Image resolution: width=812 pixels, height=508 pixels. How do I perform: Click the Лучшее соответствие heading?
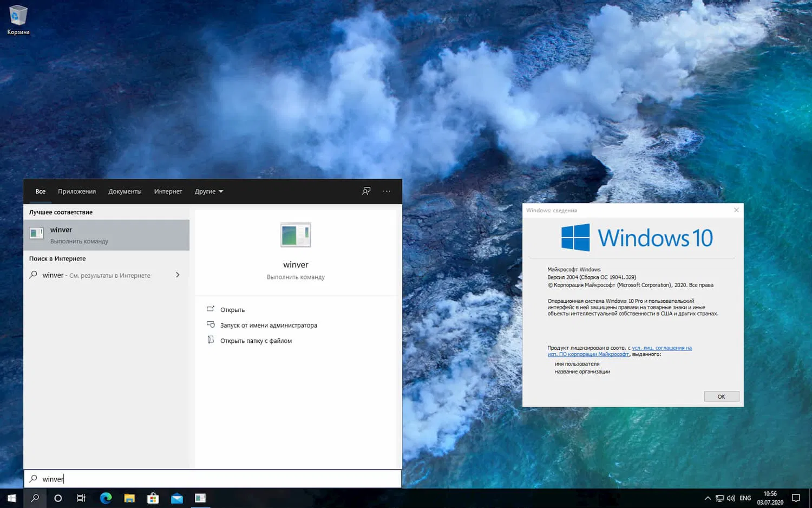(61, 212)
